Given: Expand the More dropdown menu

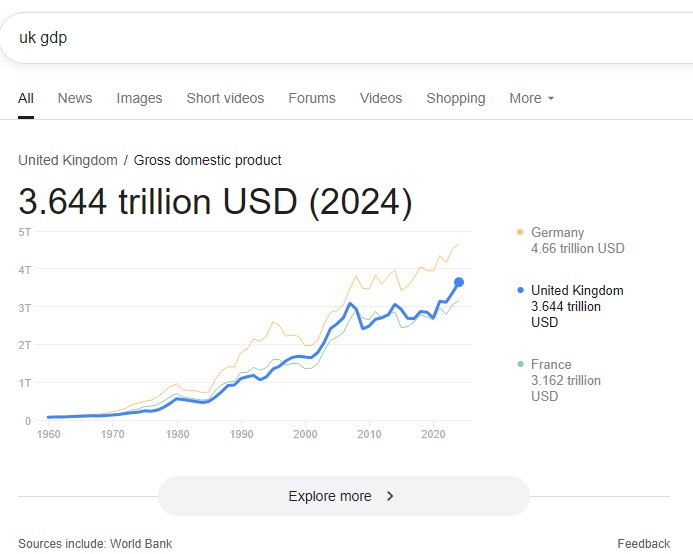Looking at the screenshot, I should pos(531,98).
